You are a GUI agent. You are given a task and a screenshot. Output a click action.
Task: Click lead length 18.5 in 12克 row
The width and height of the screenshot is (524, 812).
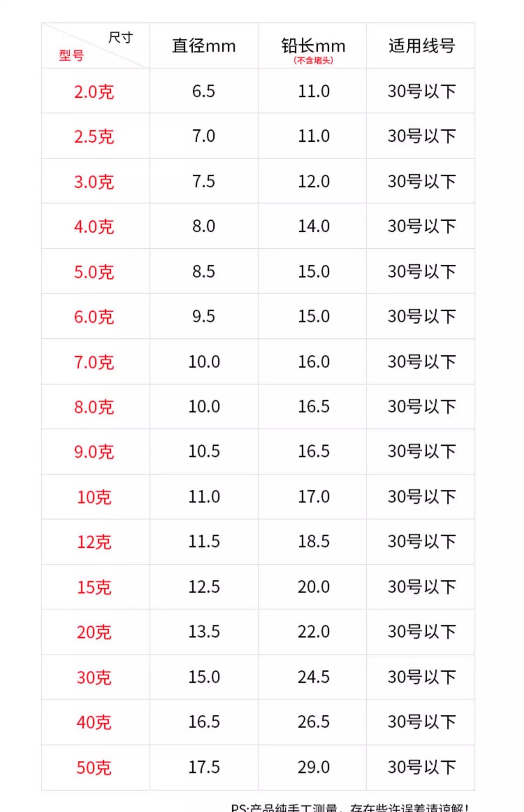pyautogui.click(x=314, y=541)
